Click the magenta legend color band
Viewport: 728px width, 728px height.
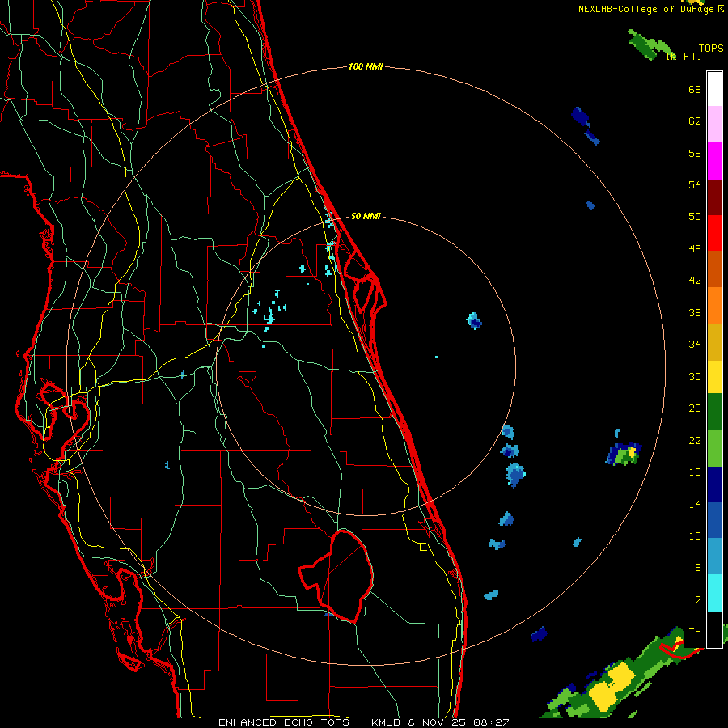coord(714,161)
